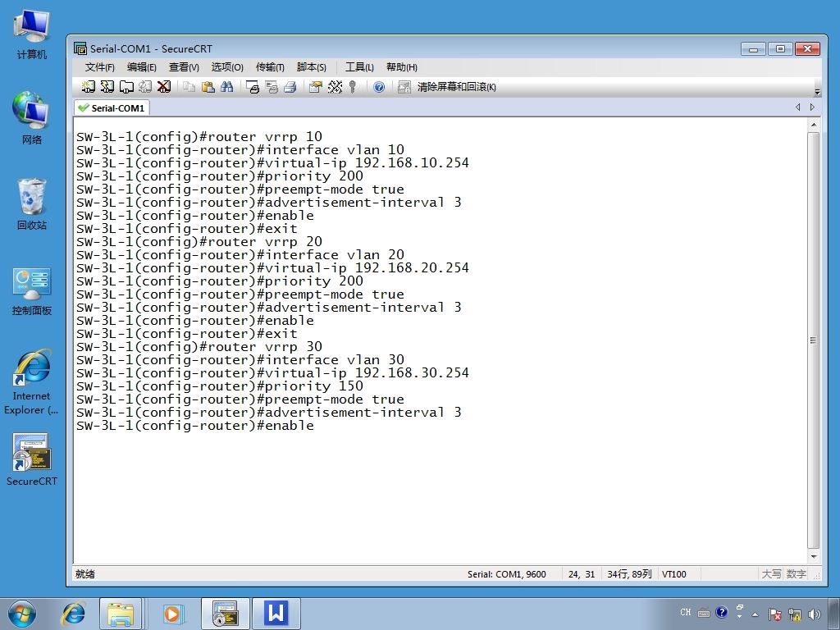Open the 帮助(H) menu
This screenshot has width=840, height=630.
pos(402,67)
